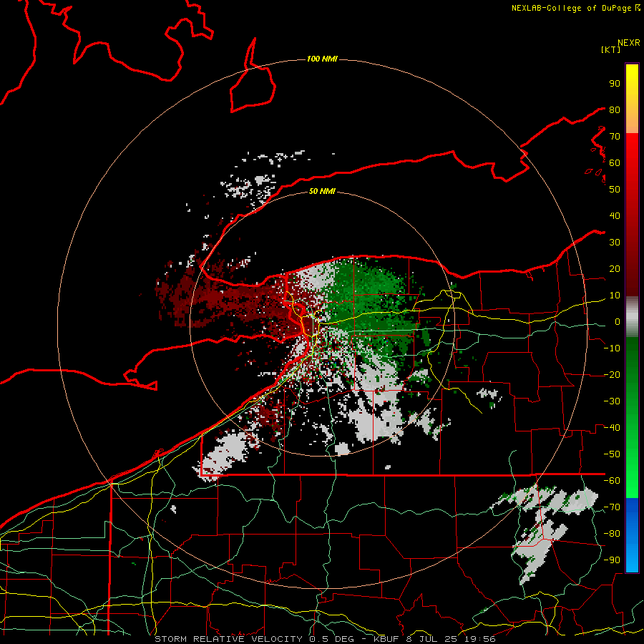This screenshot has width=644, height=644.
Task: Click the blue bottom segment of the color bar
Action: coord(632,535)
